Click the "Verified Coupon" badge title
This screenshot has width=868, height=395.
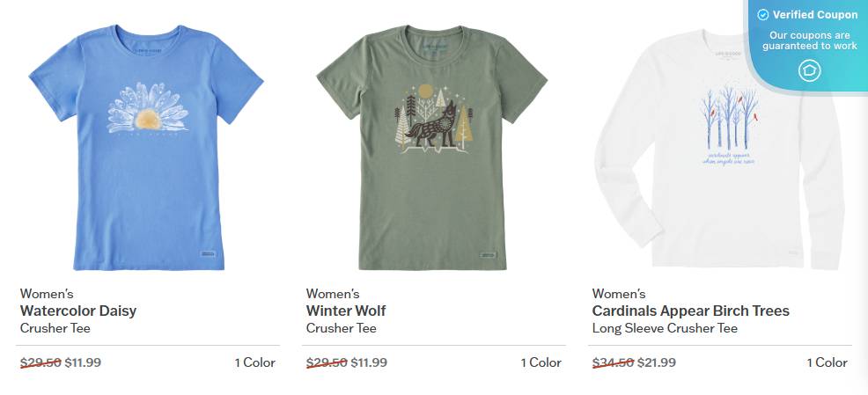point(815,15)
